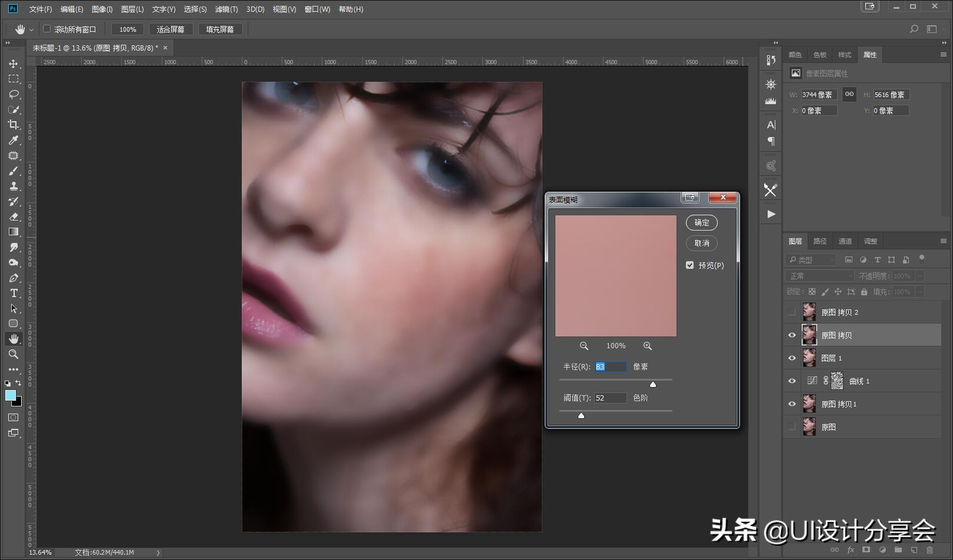Show the 原图 拷贝 2 layer
953x560 pixels.
tap(792, 312)
